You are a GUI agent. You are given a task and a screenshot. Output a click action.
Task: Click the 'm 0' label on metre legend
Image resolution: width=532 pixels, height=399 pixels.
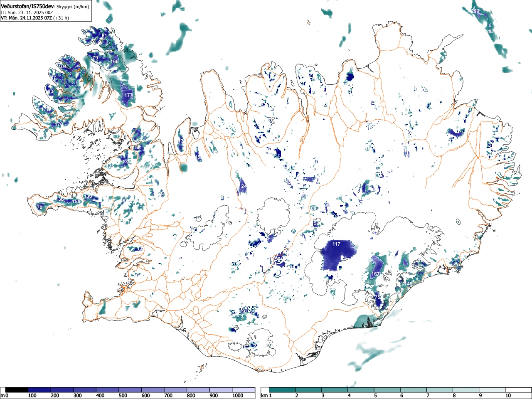coord(4,396)
